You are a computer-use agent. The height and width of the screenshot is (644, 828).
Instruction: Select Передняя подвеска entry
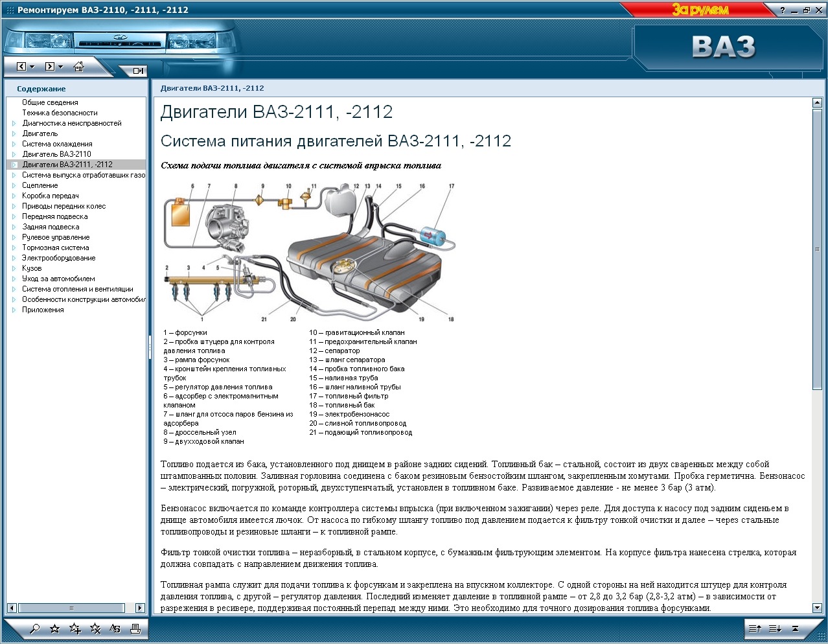pyautogui.click(x=54, y=216)
